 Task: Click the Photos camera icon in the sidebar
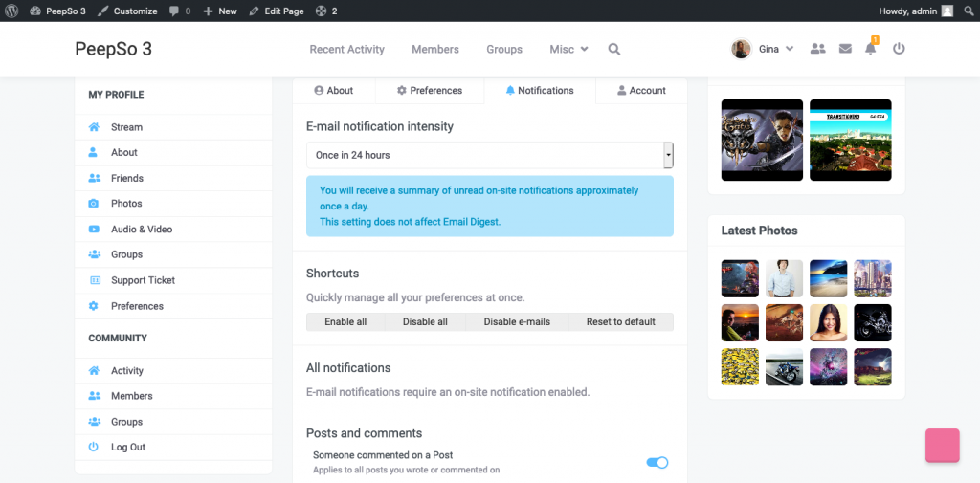click(94, 204)
